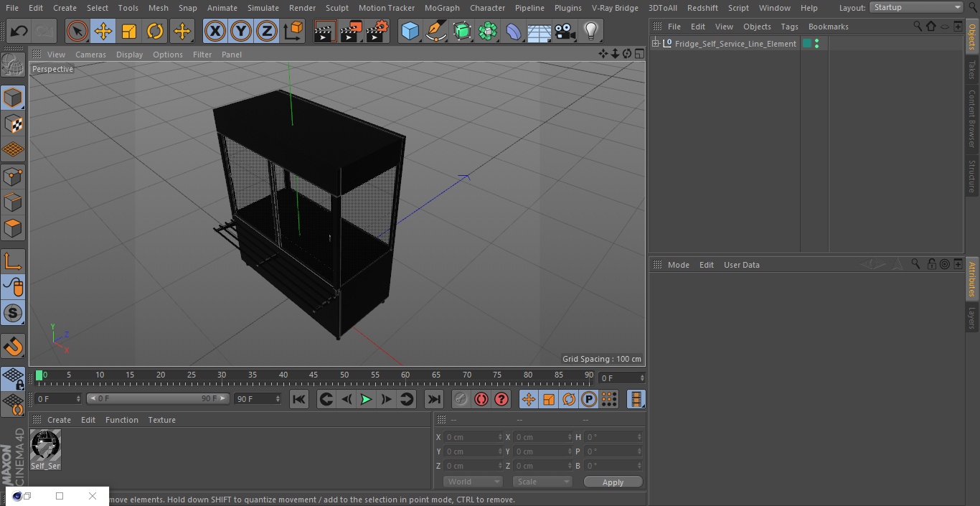The image size is (980, 506).
Task: Toggle X-axis lock
Action: (215, 31)
